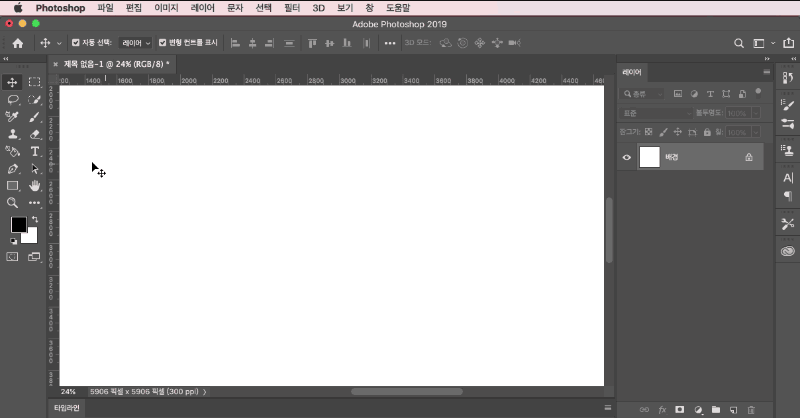Viewport: 800px width, 418px height.
Task: Create new fill or adjustment layer
Action: pyautogui.click(x=698, y=410)
